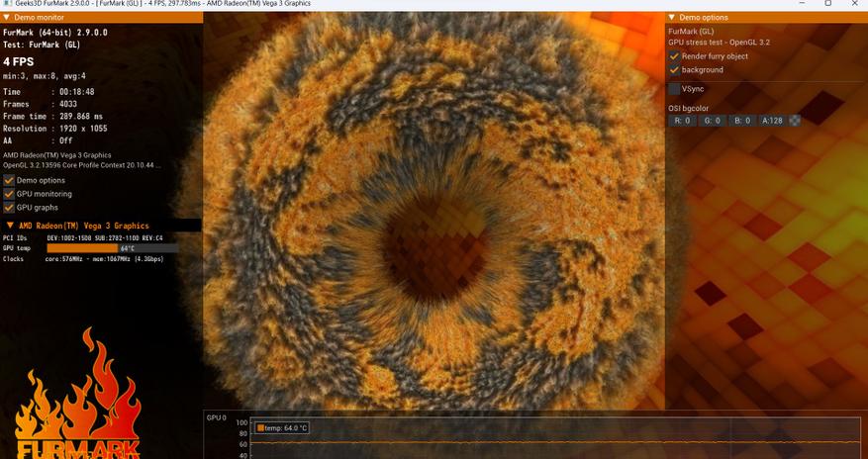Uncheck Render furry object
Image resolution: width=868 pixels, height=459 pixels.
coord(674,56)
